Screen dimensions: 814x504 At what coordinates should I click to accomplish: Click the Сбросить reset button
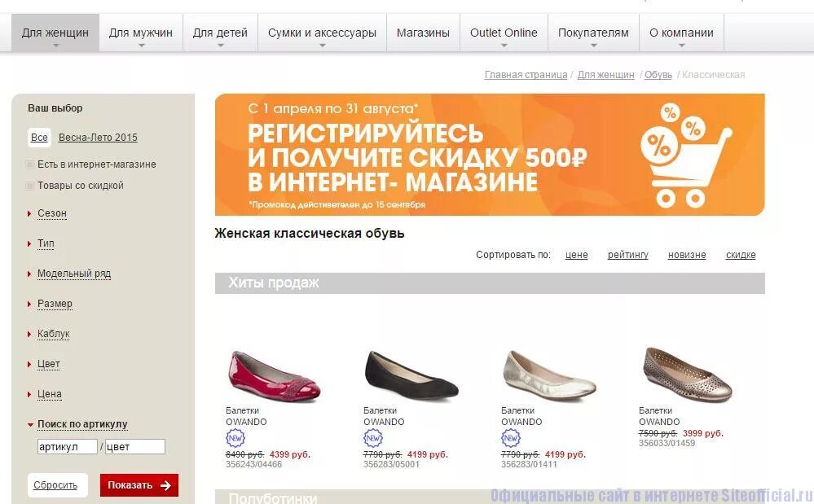pyautogui.click(x=55, y=485)
